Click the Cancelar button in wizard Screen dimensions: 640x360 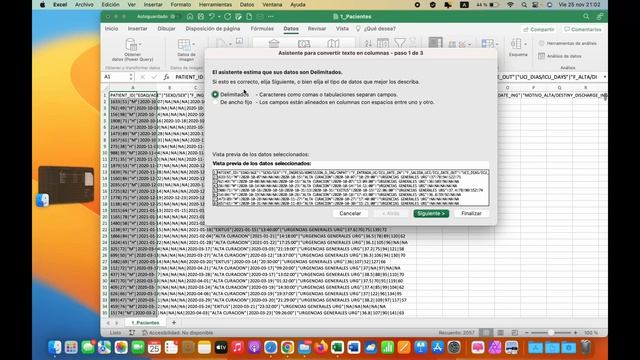tap(350, 213)
